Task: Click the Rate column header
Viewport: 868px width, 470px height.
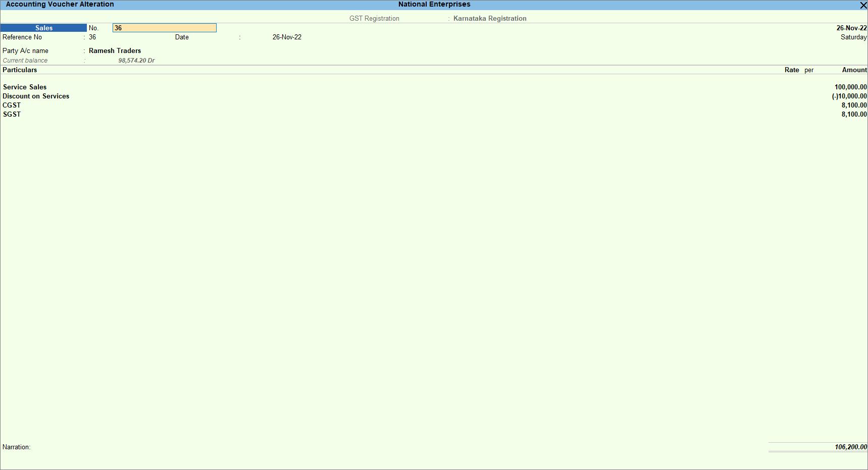Action: click(792, 70)
